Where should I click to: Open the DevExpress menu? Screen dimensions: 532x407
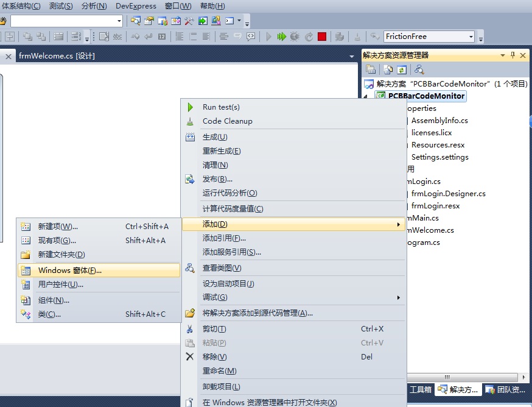(x=136, y=6)
